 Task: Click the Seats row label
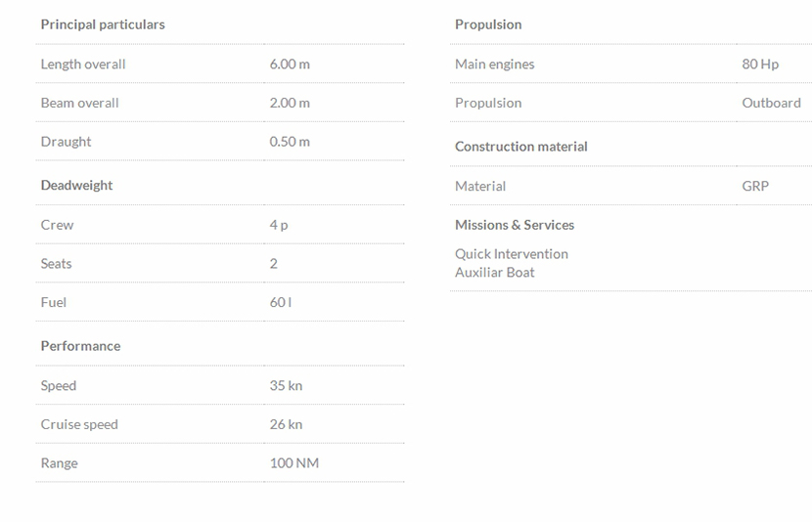click(56, 264)
